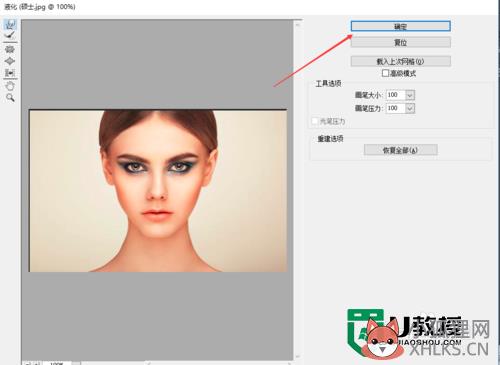Click the 载入上次网格 button

click(400, 61)
